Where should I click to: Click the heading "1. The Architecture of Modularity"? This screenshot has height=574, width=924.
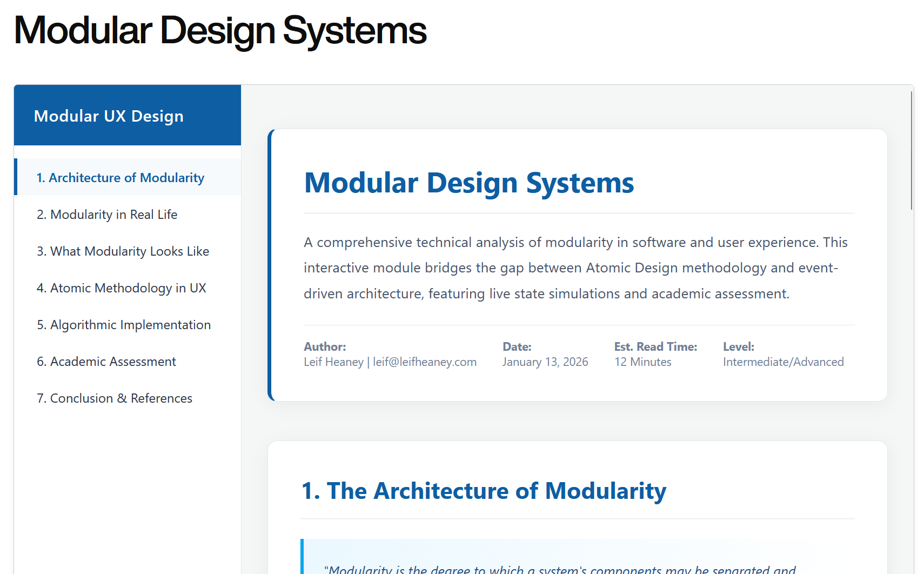(484, 491)
